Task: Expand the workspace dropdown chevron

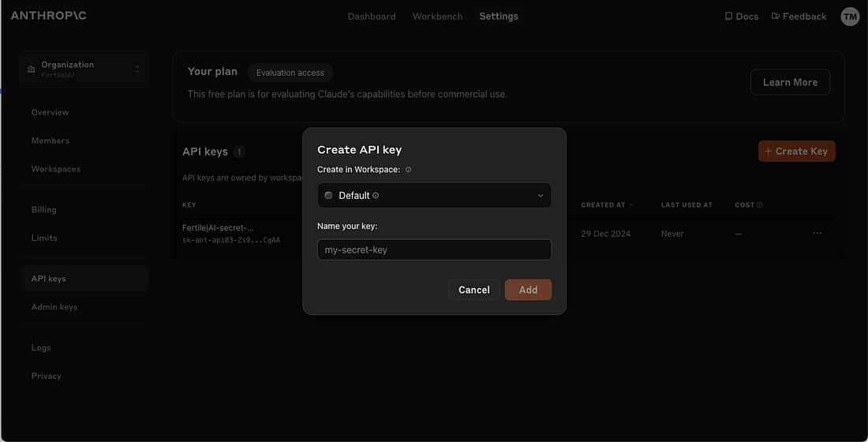Action: [x=541, y=196]
